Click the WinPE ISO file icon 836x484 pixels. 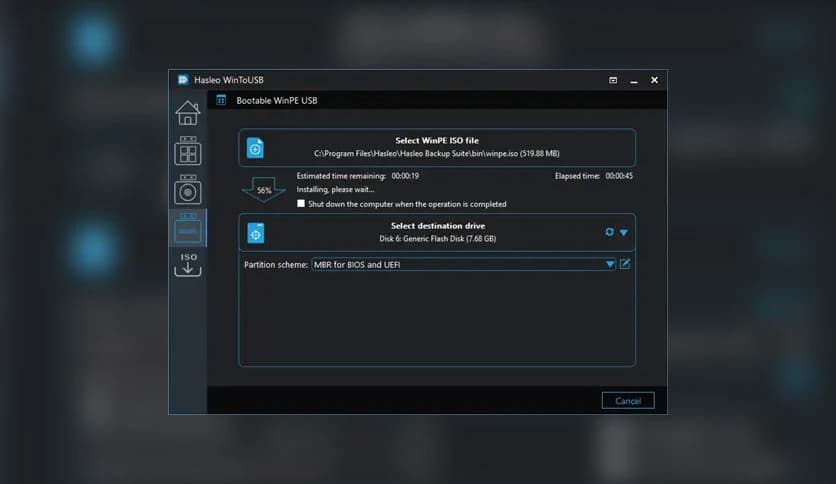(255, 148)
